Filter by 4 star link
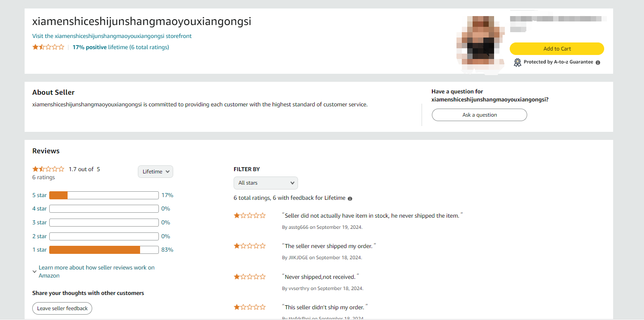 pos(39,209)
